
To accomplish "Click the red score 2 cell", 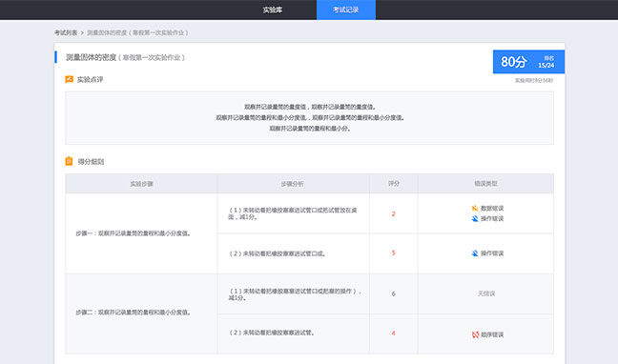I will point(393,213).
